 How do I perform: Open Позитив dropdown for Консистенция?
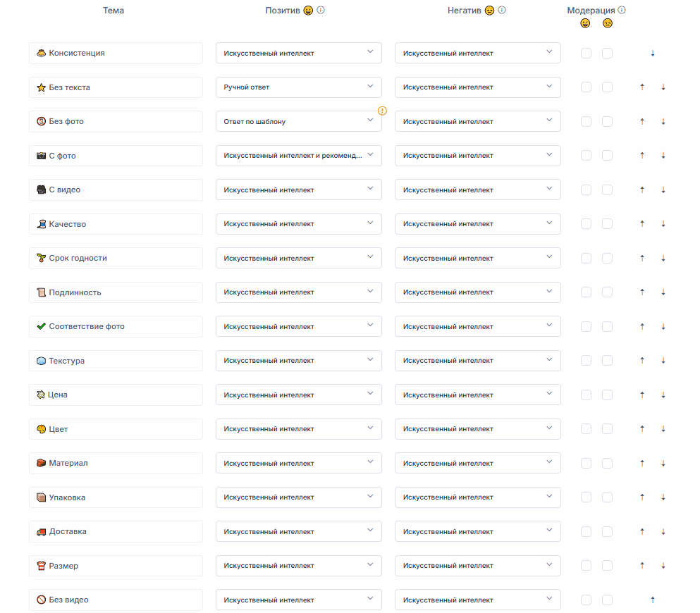299,53
